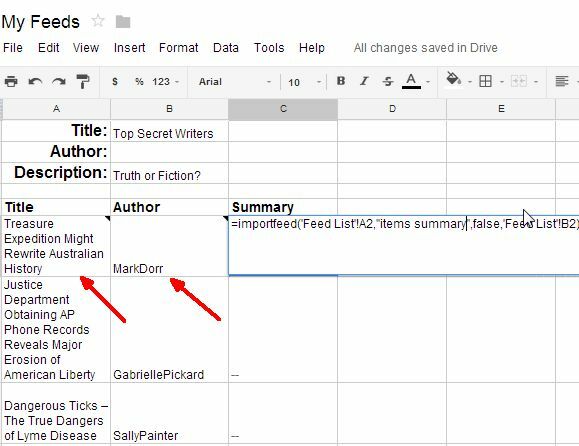
Task: Expand the Arial font dropdown
Action: click(x=234, y=82)
